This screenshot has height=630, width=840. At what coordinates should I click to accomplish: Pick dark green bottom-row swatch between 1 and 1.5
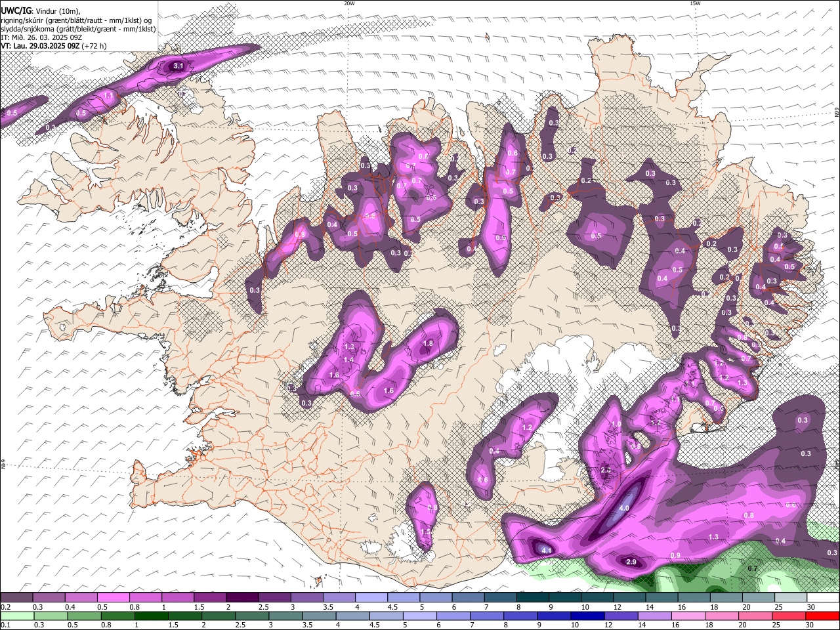(x=151, y=616)
